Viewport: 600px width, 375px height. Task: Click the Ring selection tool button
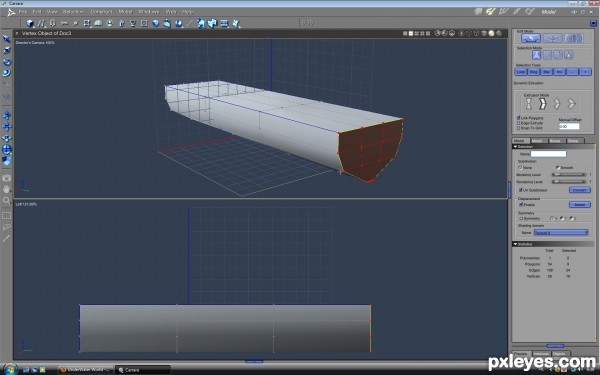coord(533,72)
